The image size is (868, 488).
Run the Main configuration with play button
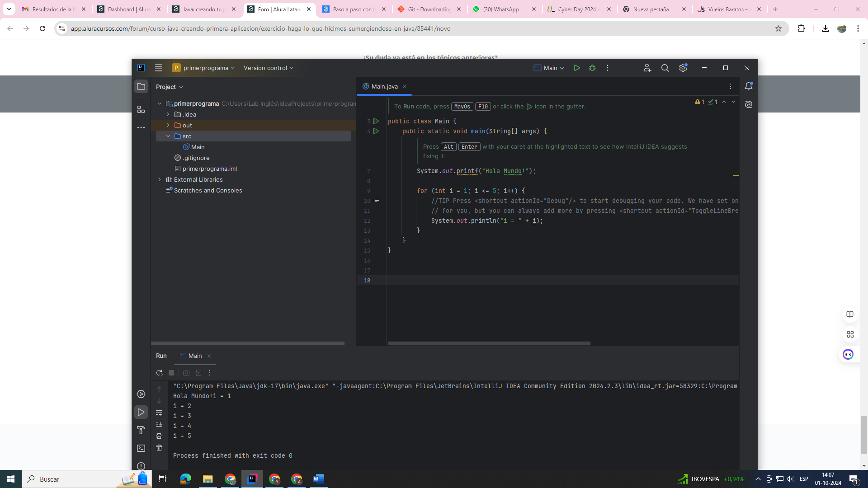[x=577, y=68]
